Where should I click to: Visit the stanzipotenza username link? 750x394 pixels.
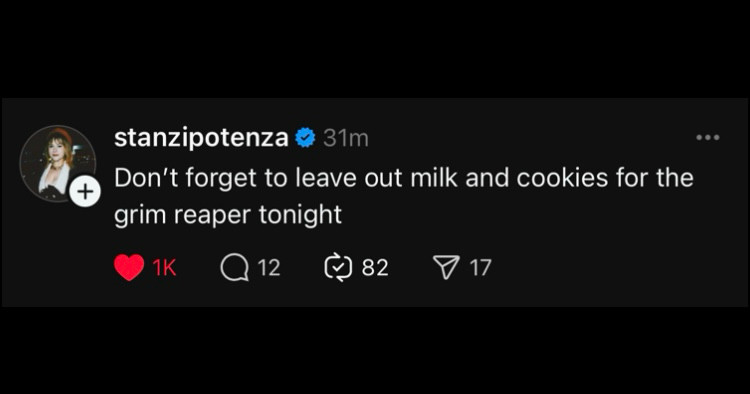click(201, 138)
